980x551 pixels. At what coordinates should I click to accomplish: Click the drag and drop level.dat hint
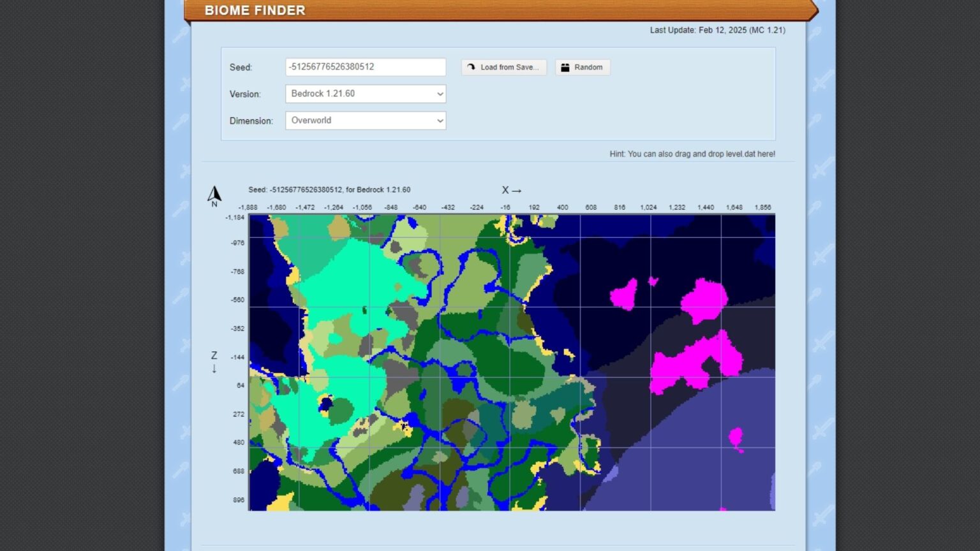point(692,154)
